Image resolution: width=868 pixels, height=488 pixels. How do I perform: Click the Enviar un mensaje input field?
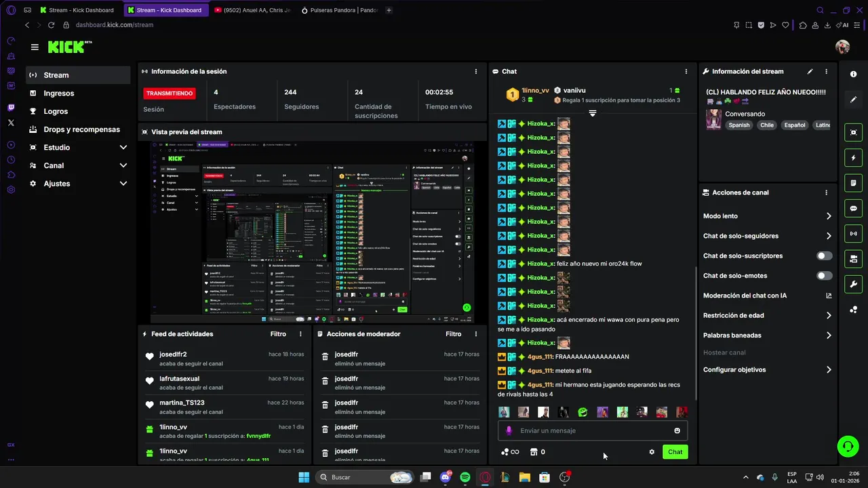coord(592,430)
